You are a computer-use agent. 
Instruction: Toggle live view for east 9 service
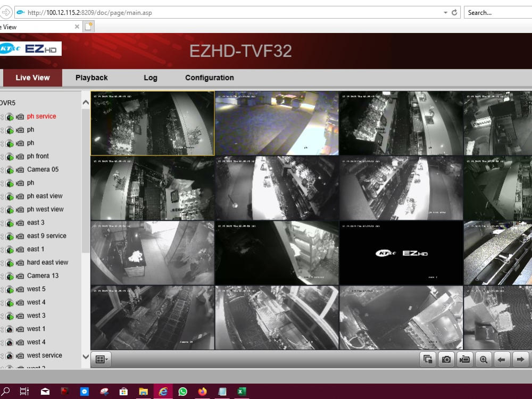tap(10, 237)
